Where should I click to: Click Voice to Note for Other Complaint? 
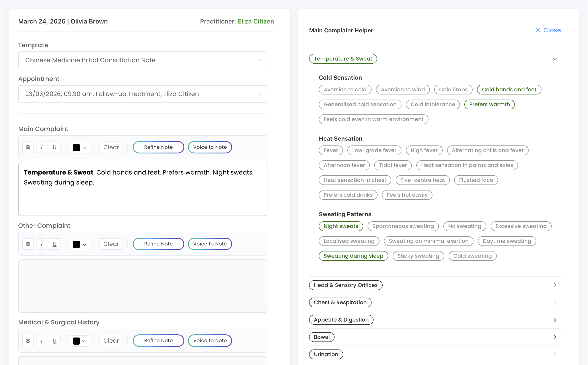pyautogui.click(x=210, y=244)
